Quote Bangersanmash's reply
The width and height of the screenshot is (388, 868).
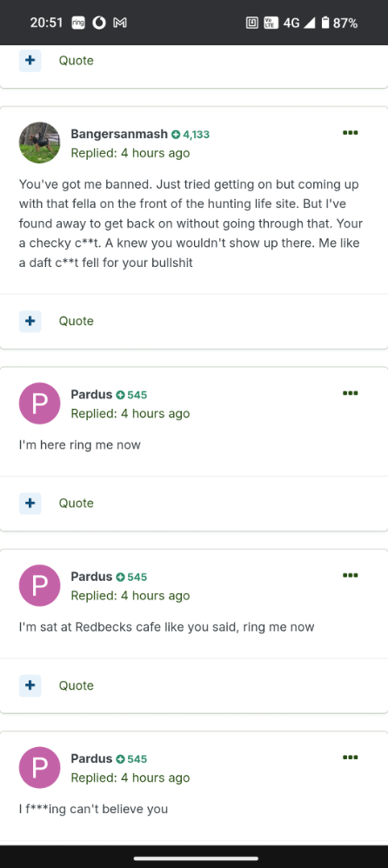pyautogui.click(x=77, y=321)
